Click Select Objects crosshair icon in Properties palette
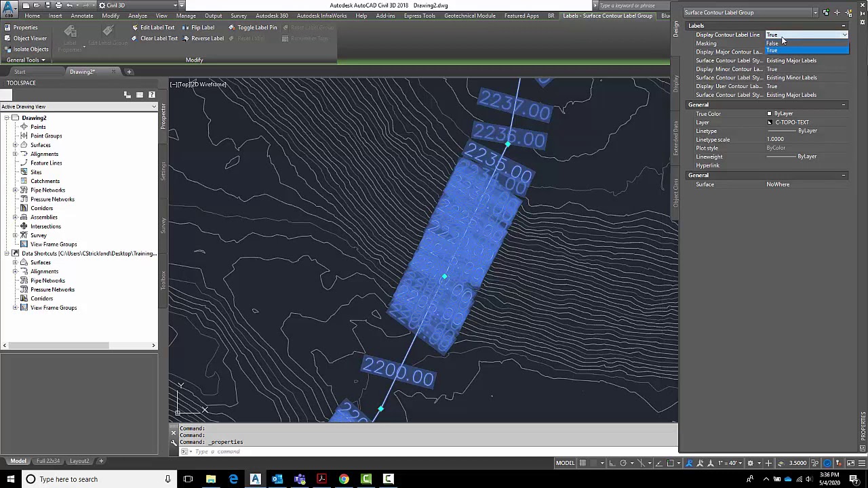The width and height of the screenshot is (868, 488). pyautogui.click(x=837, y=13)
